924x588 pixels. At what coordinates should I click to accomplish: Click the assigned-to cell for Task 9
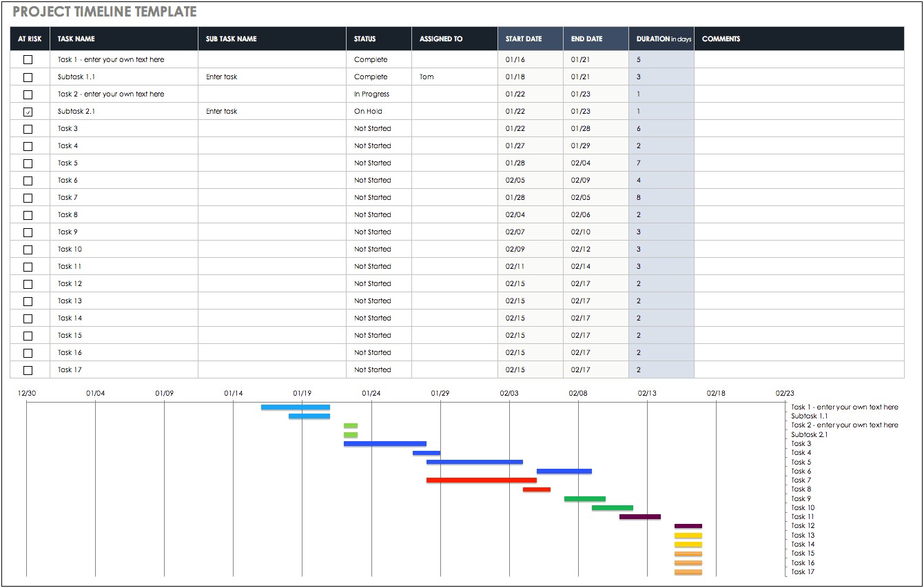[455, 232]
